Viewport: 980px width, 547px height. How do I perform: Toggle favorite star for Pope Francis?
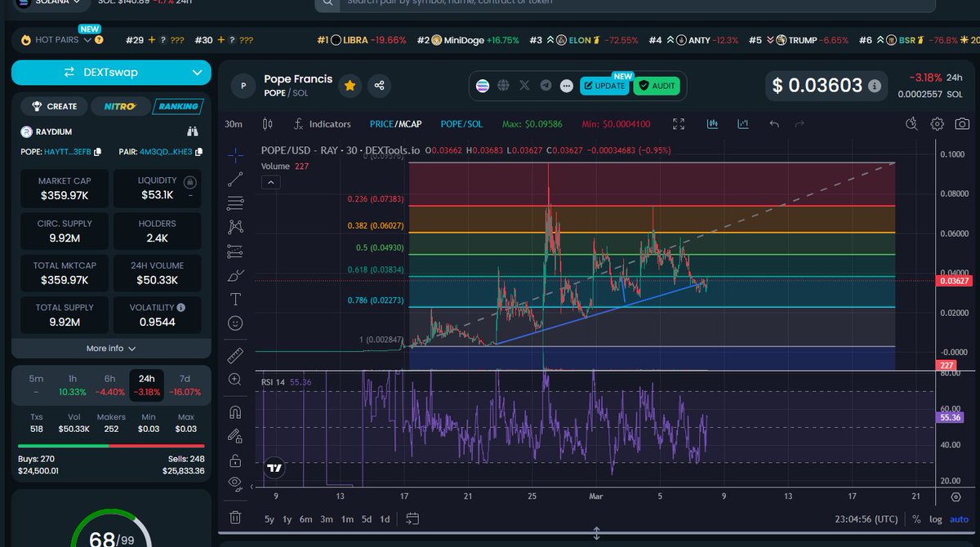[x=350, y=85]
